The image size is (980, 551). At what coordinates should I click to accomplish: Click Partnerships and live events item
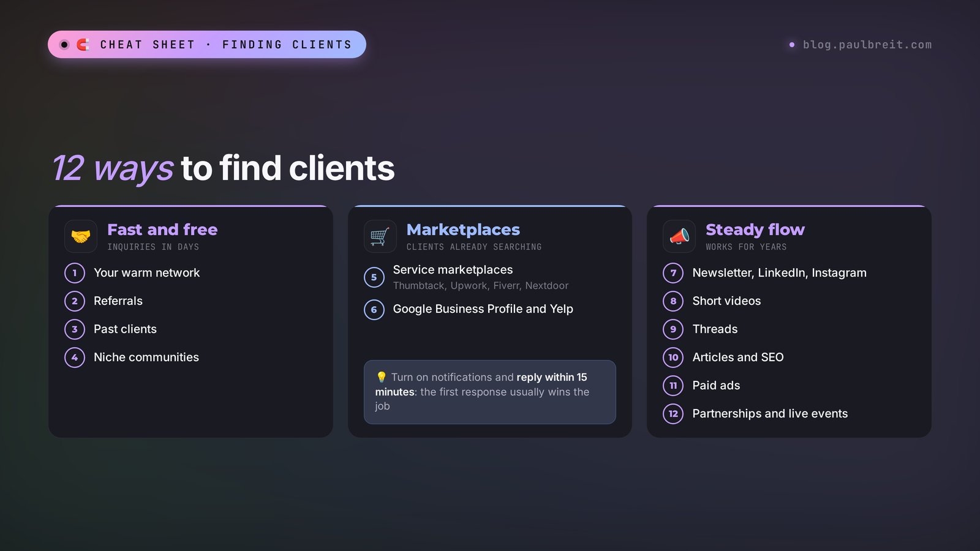pyautogui.click(x=770, y=414)
